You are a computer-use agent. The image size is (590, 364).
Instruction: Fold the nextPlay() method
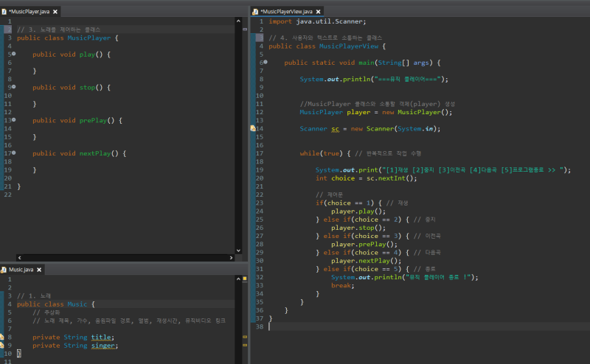coord(14,153)
